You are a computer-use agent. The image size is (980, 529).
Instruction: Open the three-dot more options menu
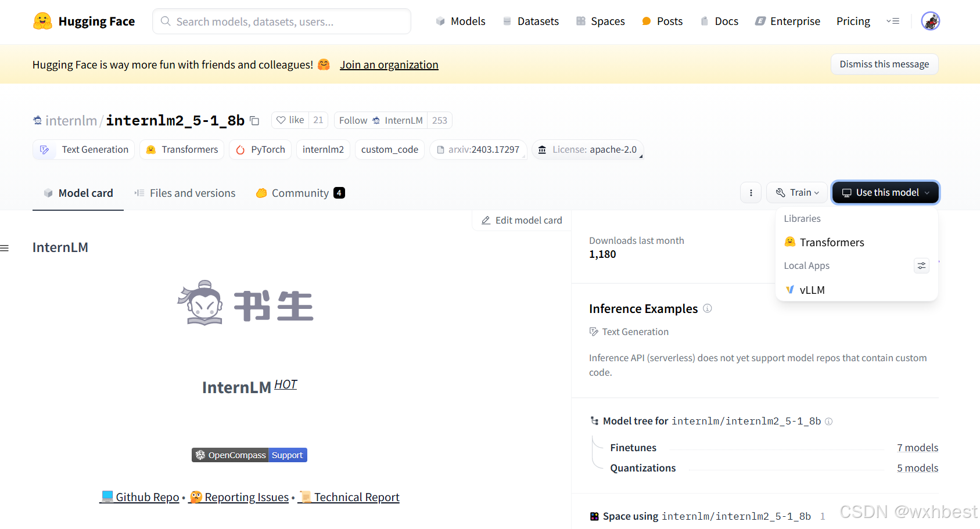(751, 193)
